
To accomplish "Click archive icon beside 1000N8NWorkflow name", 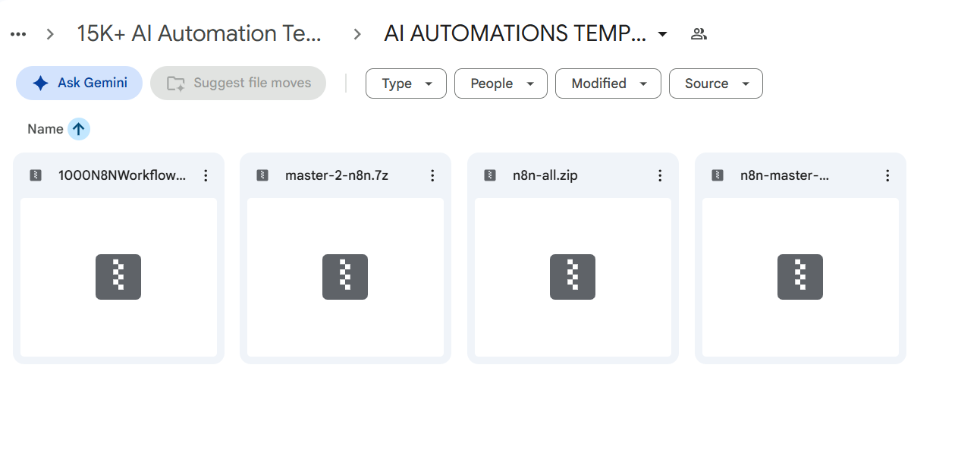I will (36, 175).
